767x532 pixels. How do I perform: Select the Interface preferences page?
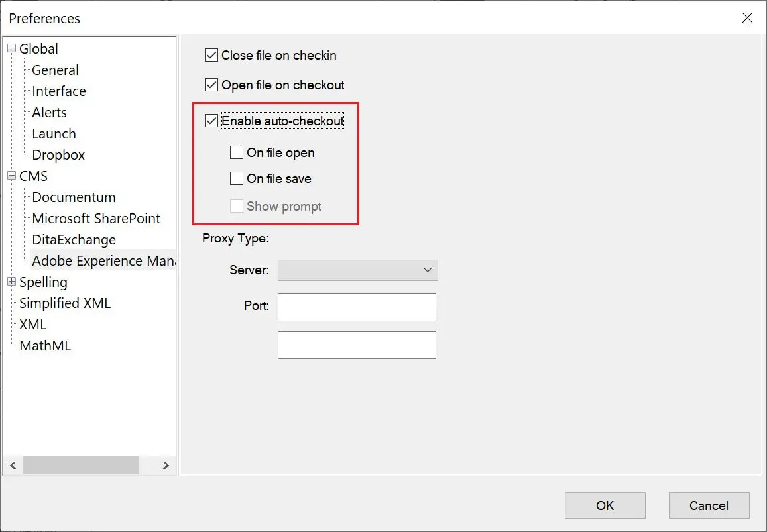point(58,91)
